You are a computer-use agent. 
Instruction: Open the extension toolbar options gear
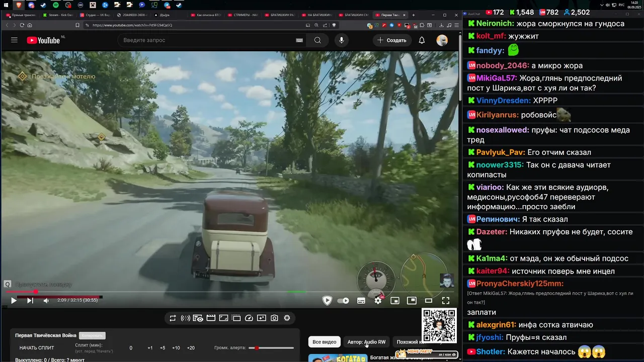click(x=287, y=318)
